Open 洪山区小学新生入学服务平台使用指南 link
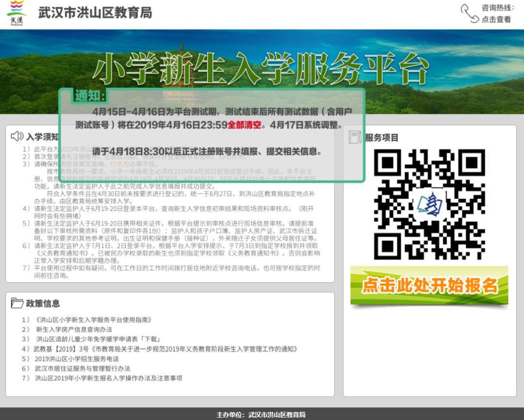 [x=94, y=320]
